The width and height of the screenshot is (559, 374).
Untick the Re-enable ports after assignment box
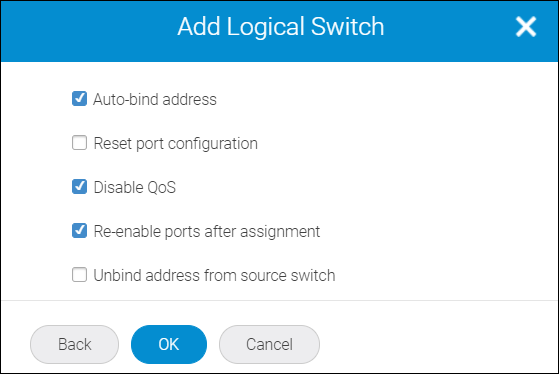tap(79, 231)
